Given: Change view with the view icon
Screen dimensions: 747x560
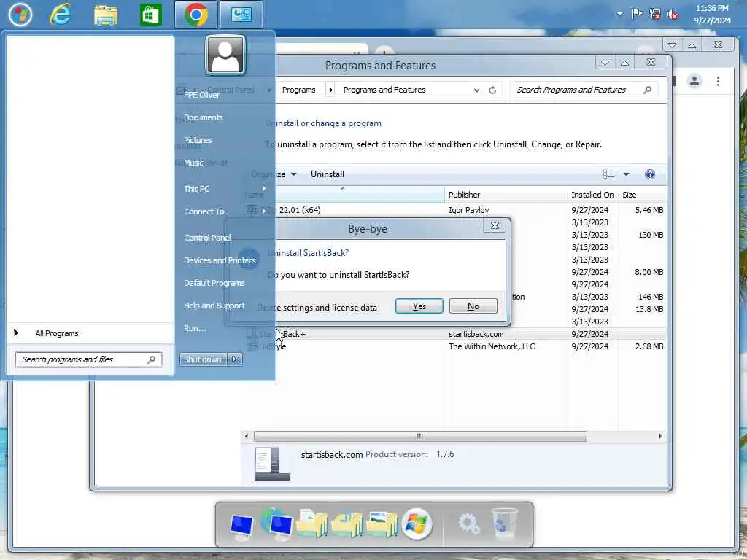Looking at the screenshot, I should point(609,174).
